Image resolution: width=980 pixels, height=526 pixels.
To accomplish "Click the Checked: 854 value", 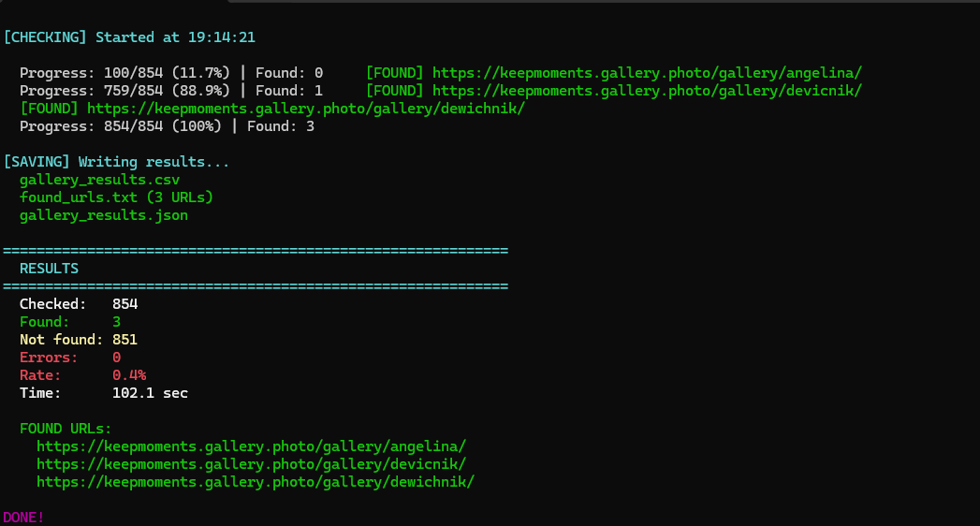I will tap(125, 304).
